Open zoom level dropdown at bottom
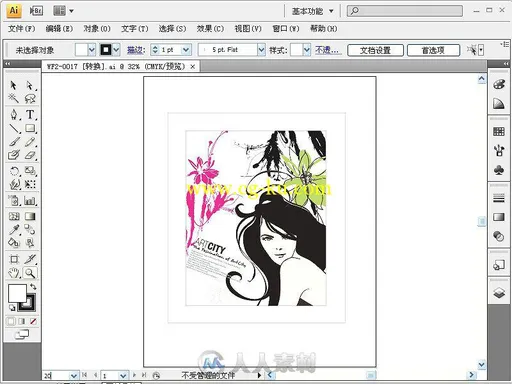This screenshot has height=384, width=512. [x=74, y=376]
